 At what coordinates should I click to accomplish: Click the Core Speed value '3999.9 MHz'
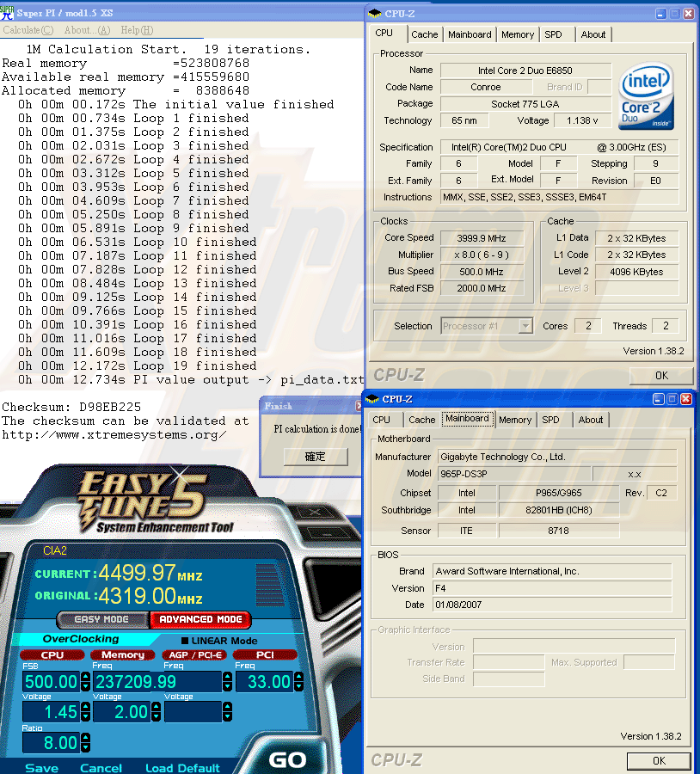pos(482,238)
